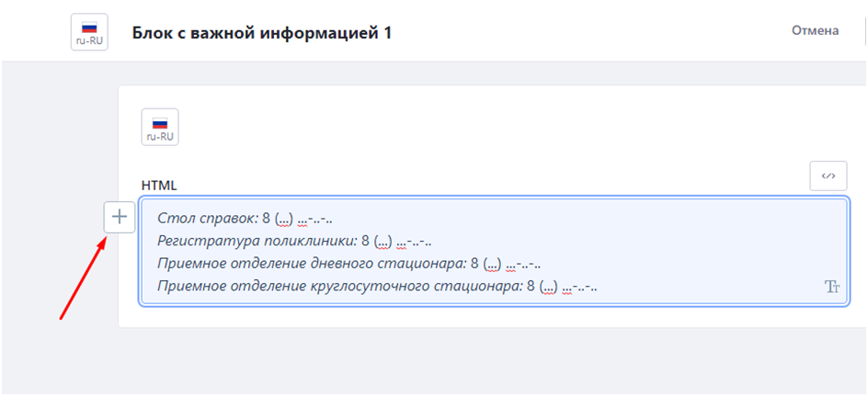Click the number digits placeholder ending Регистратура line
868x396 pixels.
pos(421,242)
